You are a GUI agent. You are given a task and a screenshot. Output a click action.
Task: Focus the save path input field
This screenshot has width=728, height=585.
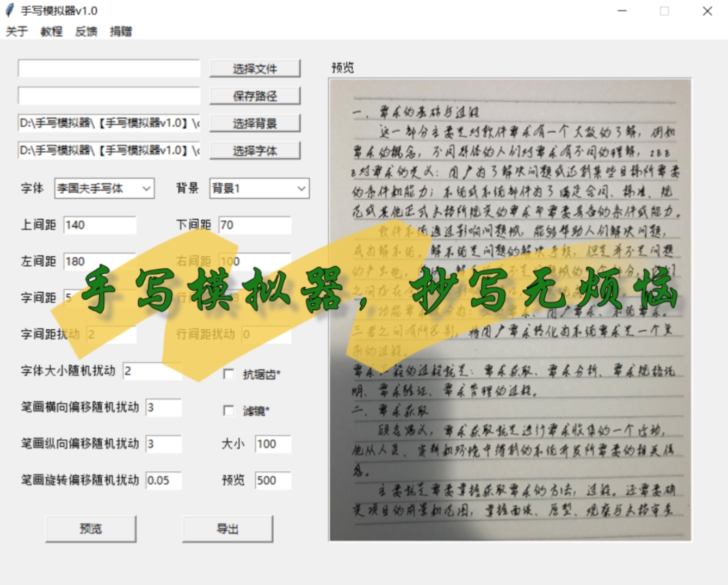coord(109,95)
